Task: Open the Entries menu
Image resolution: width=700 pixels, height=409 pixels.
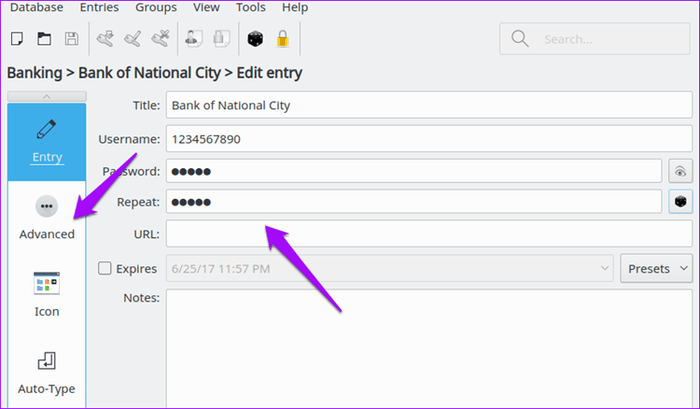Action: coord(99,7)
